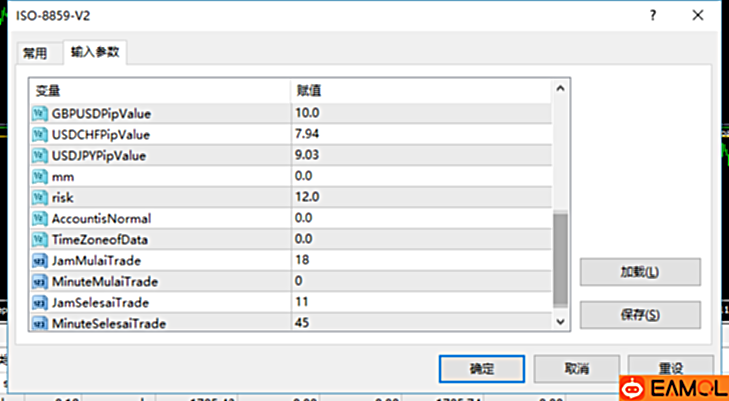
Task: Click the icon next to USDCHFPipValue
Action: 40,134
